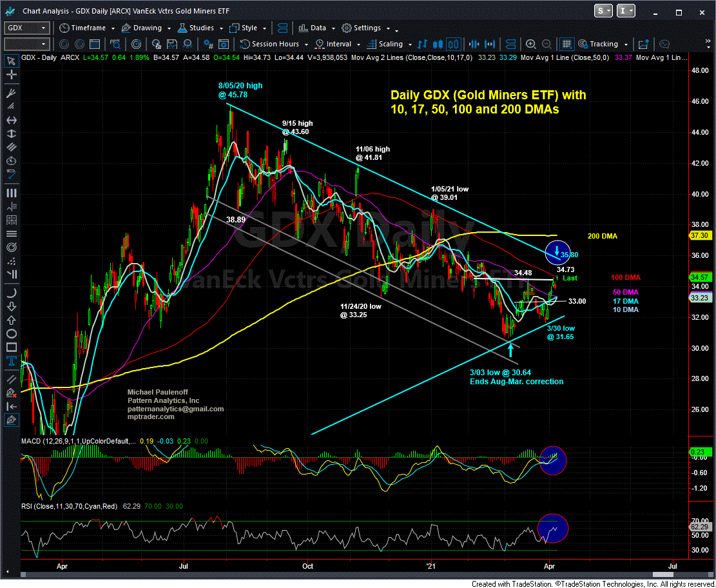Click the radar target icon in second toolbar
The image size is (716, 588).
click(137, 44)
